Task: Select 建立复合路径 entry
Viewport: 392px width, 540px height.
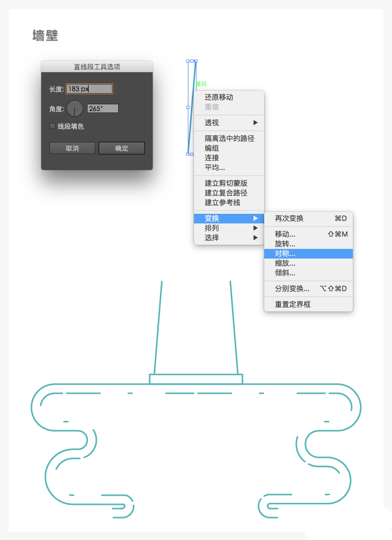Action: point(229,193)
